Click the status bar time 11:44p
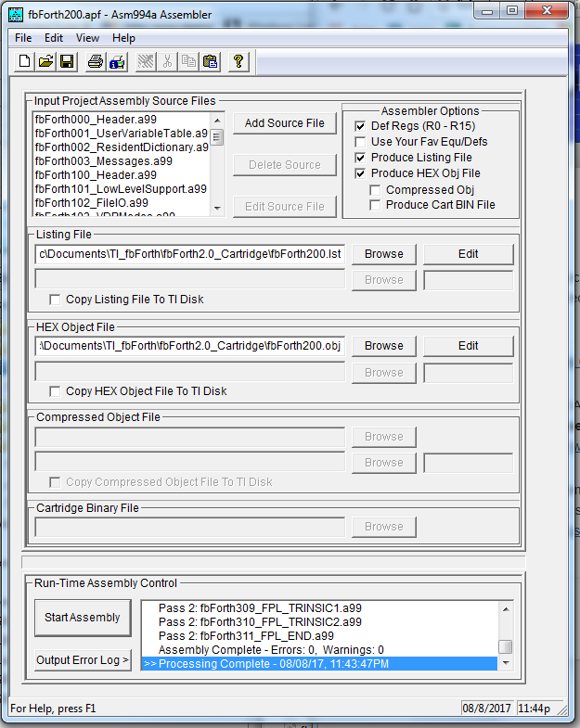This screenshot has width=580, height=728. (x=534, y=709)
